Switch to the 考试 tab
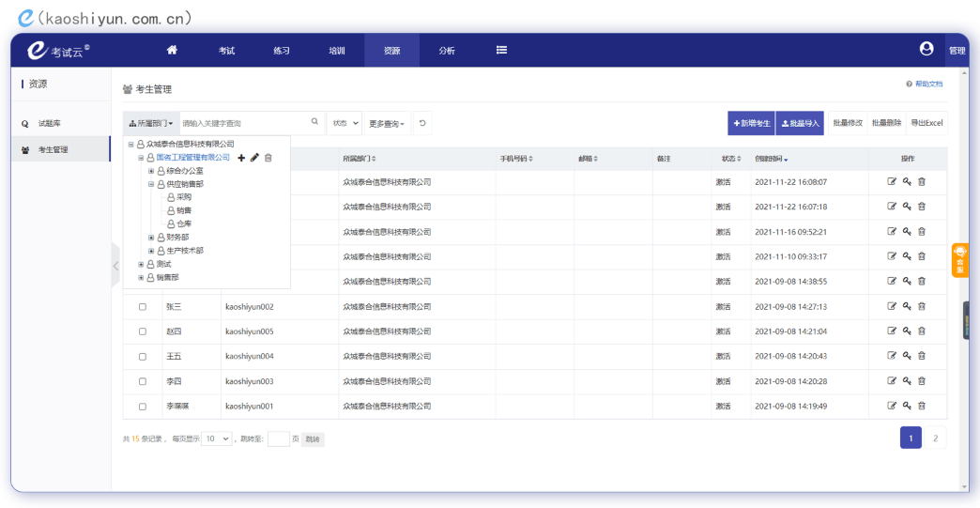The height and width of the screenshot is (508, 980). [x=227, y=51]
